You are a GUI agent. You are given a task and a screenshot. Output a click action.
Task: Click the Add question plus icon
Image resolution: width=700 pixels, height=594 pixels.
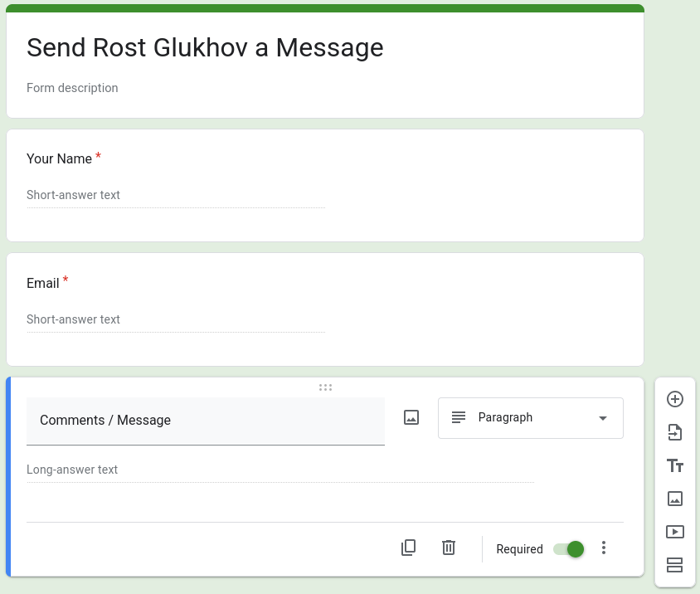pos(675,399)
